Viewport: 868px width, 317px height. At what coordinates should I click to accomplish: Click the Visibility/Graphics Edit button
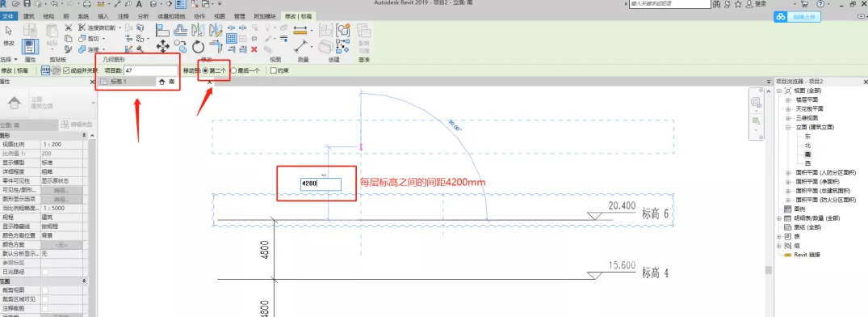coord(61,190)
